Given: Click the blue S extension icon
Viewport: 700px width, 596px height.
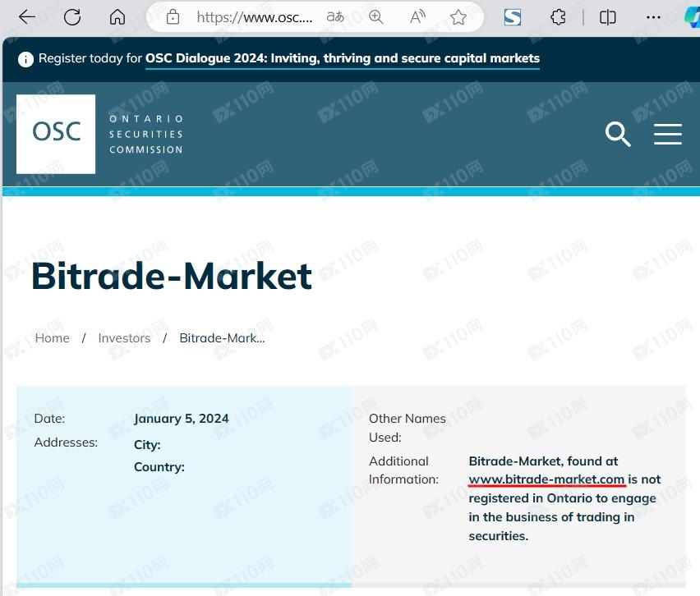Looking at the screenshot, I should [x=512, y=16].
